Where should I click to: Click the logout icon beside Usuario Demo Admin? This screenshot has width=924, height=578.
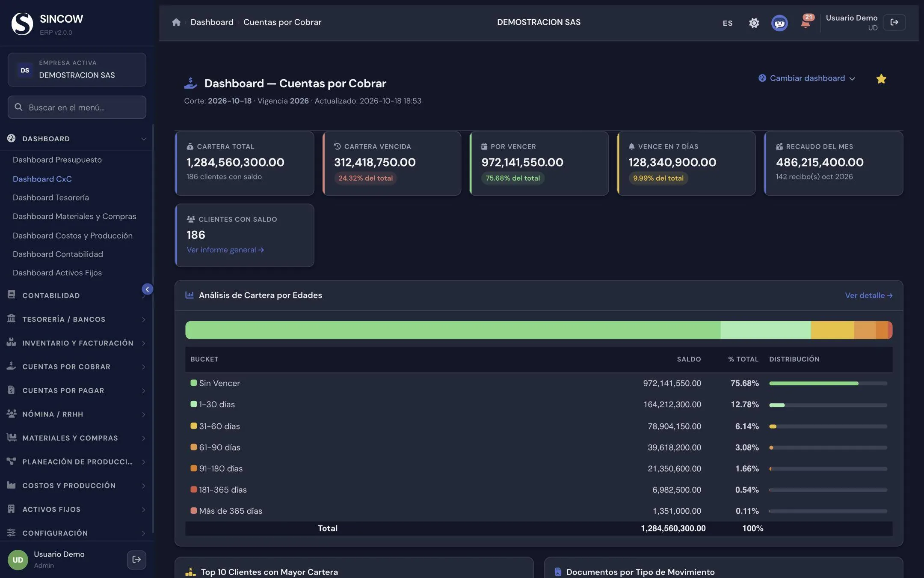[136, 559]
